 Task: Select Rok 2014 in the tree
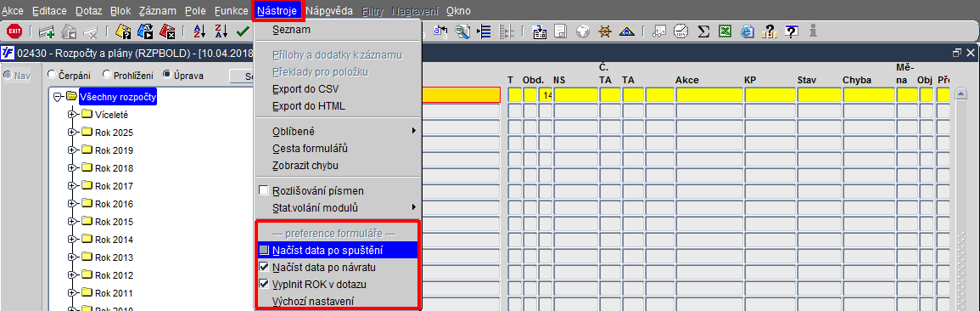click(114, 240)
